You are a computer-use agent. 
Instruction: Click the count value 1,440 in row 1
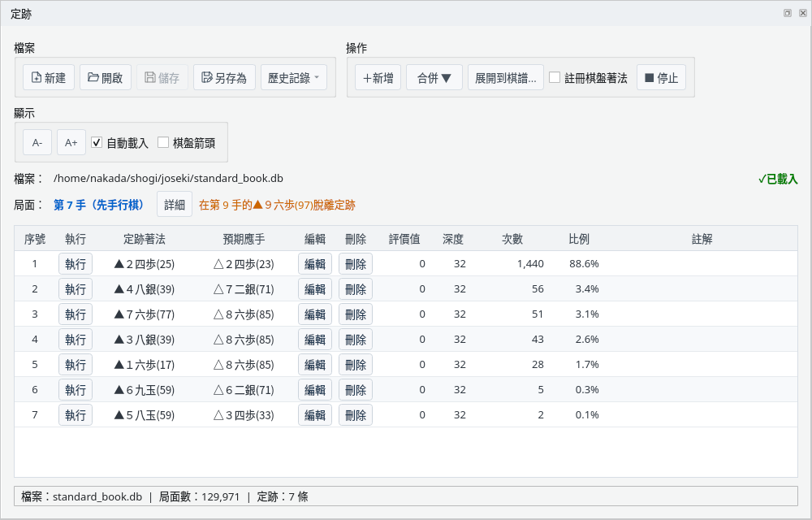[530, 263]
